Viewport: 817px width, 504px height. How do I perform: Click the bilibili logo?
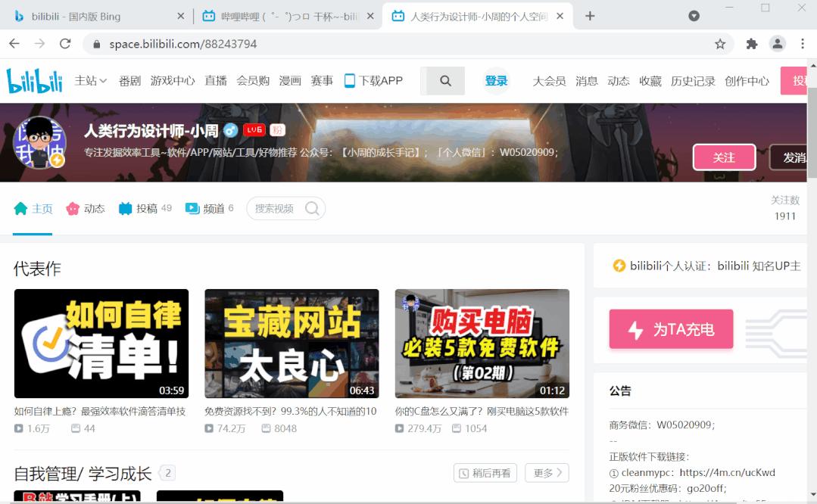[x=34, y=79]
